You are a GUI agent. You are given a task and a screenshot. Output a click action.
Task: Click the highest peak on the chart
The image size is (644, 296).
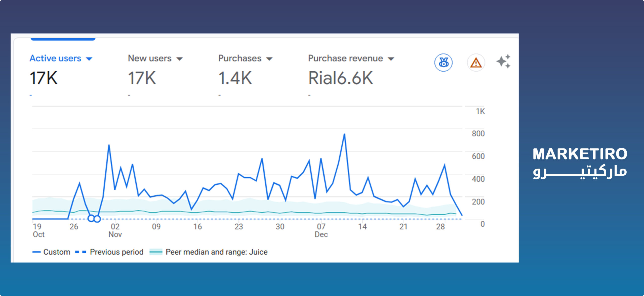click(344, 134)
